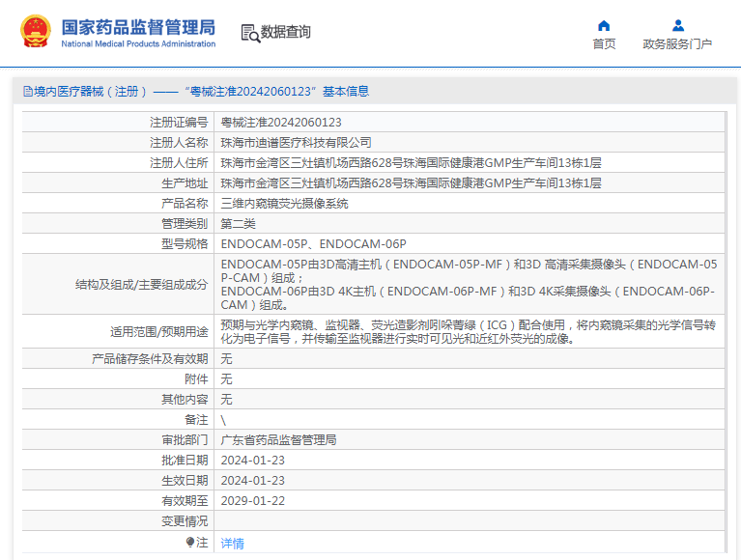Image resolution: width=741 pixels, height=560 pixels.
Task: Click the 注册人住所 address value
Action: pyautogui.click(x=411, y=163)
